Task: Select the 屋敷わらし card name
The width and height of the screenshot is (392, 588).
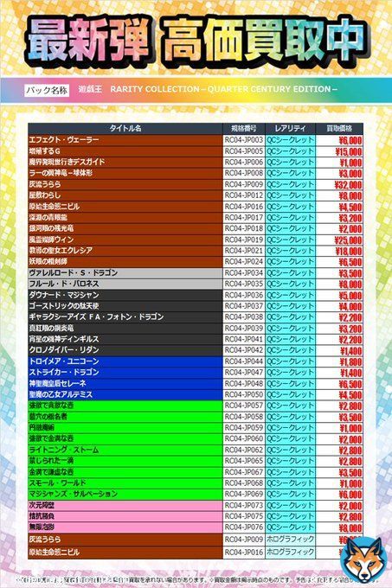Action: point(45,195)
